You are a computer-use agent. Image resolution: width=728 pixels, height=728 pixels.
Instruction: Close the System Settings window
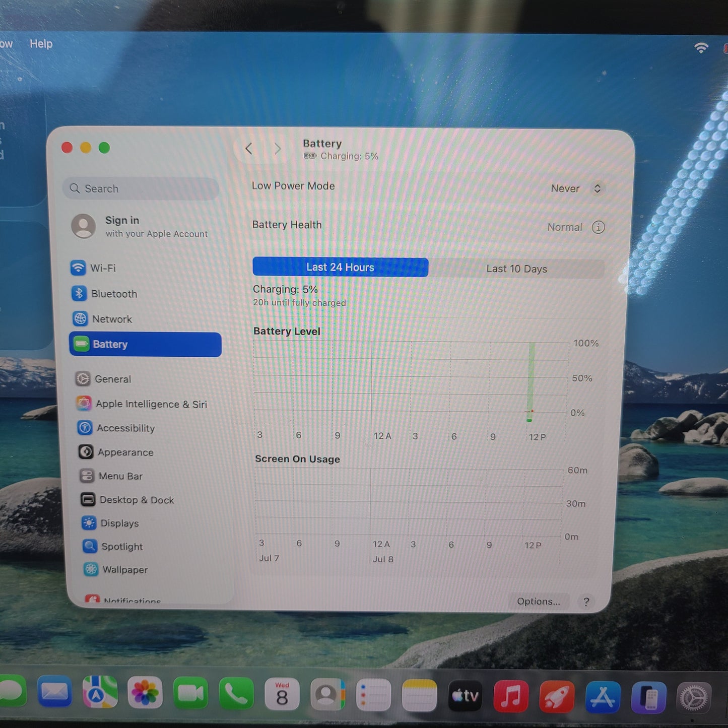point(67,148)
